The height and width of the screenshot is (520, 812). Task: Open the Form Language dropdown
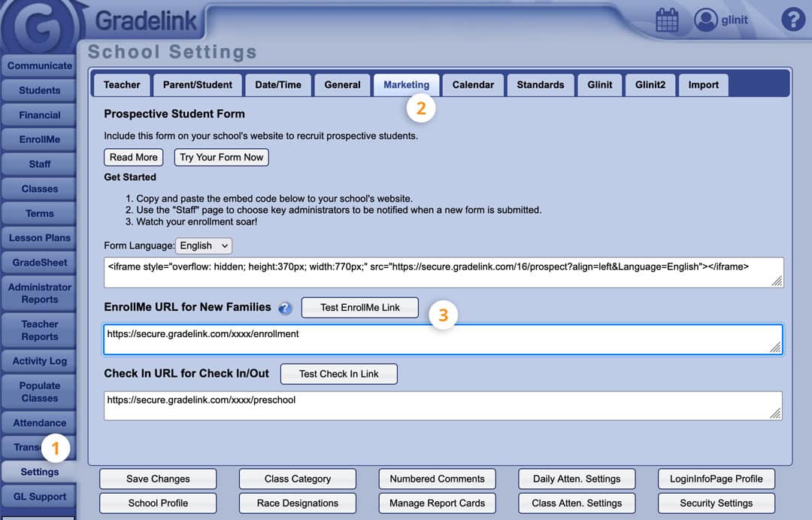click(204, 246)
